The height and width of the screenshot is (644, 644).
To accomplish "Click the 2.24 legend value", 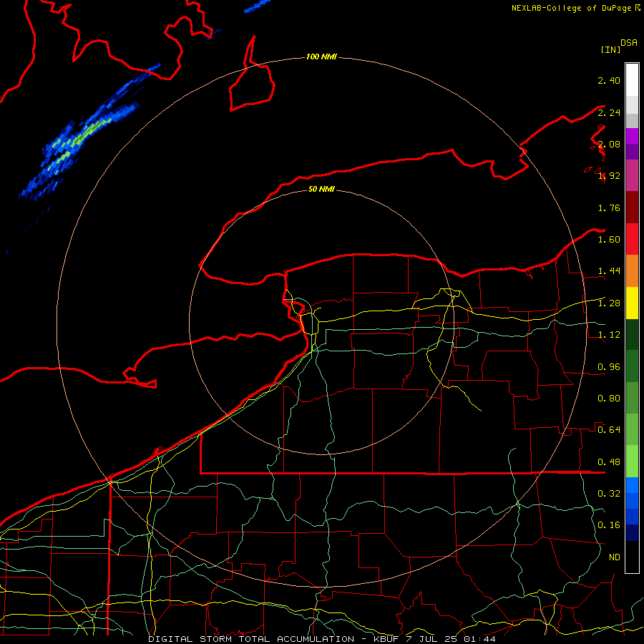I will (x=609, y=112).
